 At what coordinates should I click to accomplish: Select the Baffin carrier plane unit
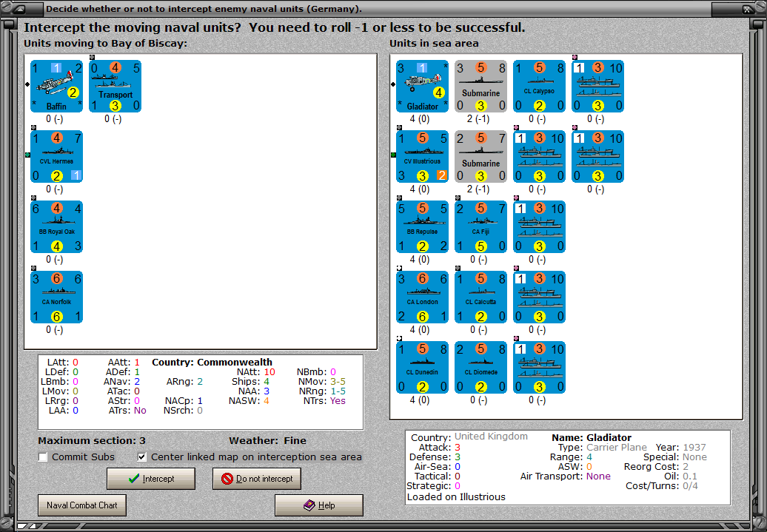point(57,86)
